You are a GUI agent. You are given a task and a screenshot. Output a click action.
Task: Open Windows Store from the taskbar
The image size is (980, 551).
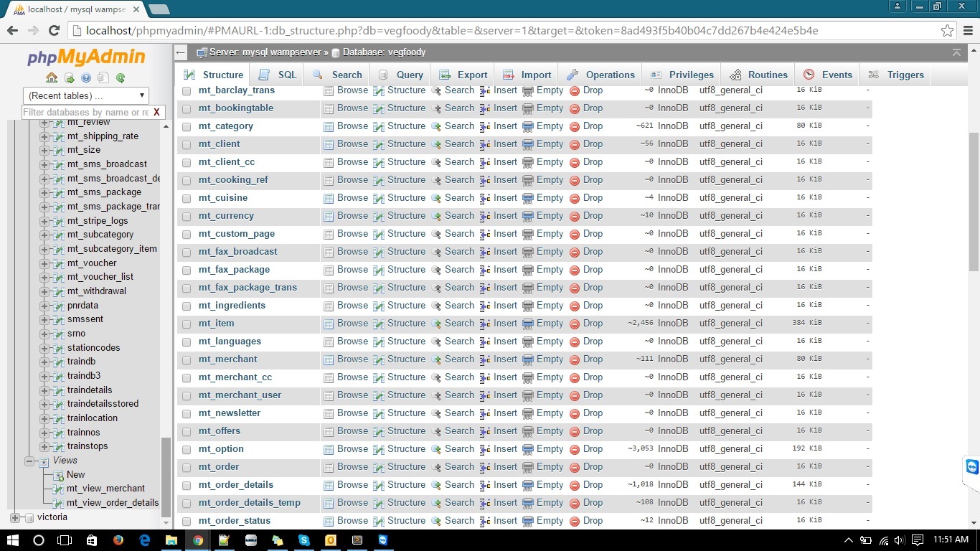[x=92, y=540]
